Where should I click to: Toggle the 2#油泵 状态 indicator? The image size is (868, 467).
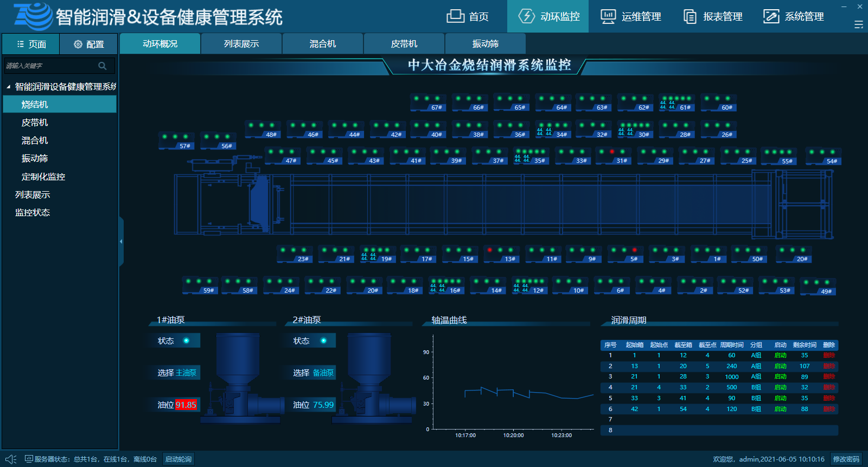pos(323,340)
